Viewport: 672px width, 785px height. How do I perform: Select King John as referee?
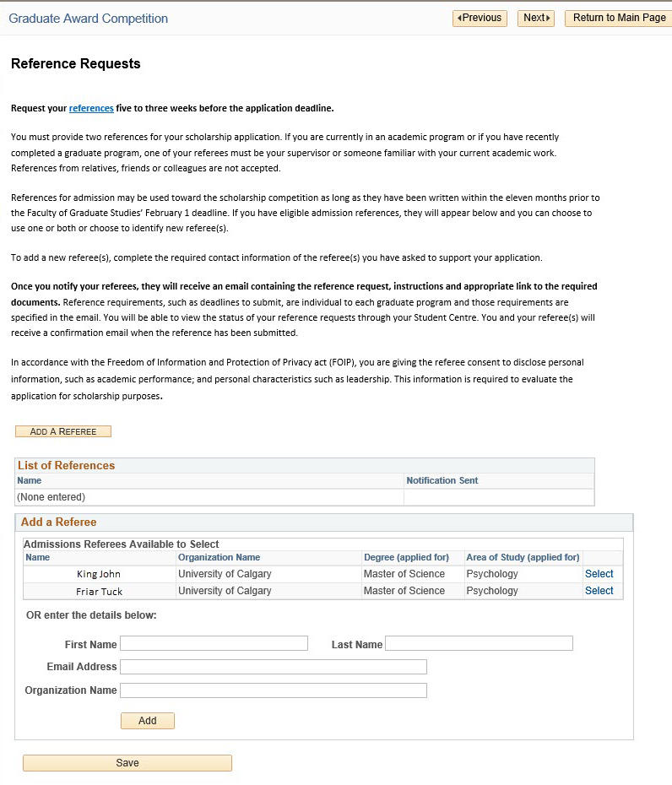[x=599, y=574]
